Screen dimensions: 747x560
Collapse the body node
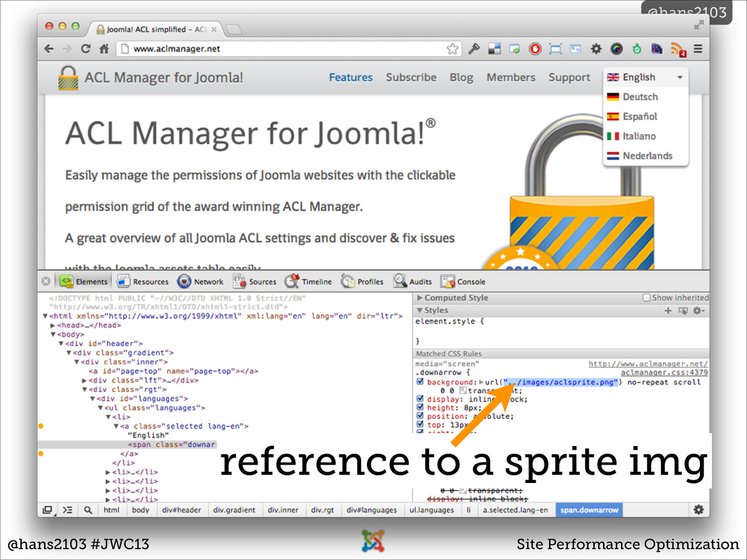(53, 335)
